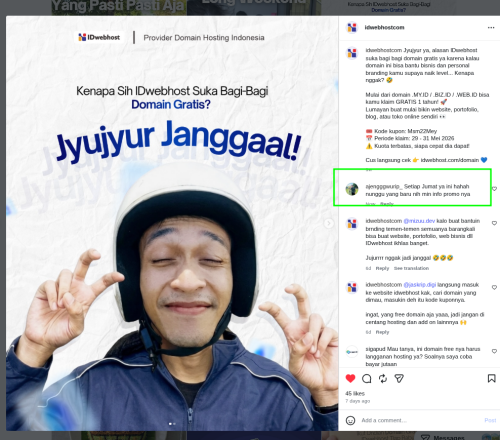The image size is (500, 440).
Task: Open Messages panel behind the post
Action: [449, 437]
